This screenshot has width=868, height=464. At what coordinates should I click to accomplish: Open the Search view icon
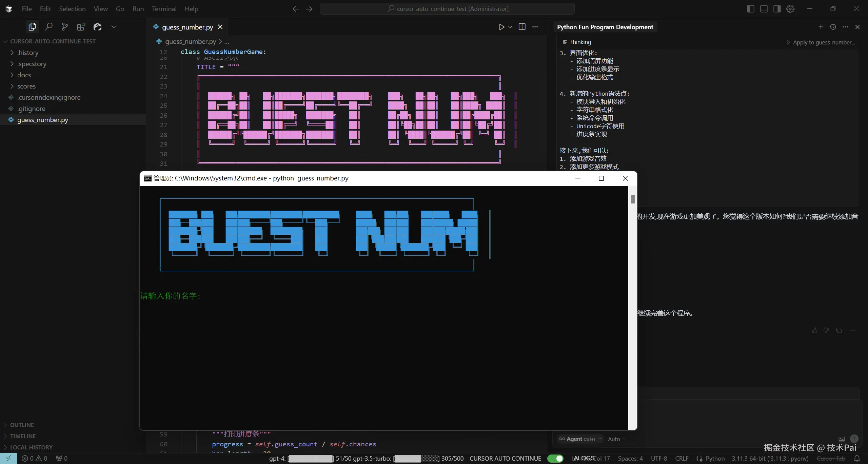click(x=49, y=27)
